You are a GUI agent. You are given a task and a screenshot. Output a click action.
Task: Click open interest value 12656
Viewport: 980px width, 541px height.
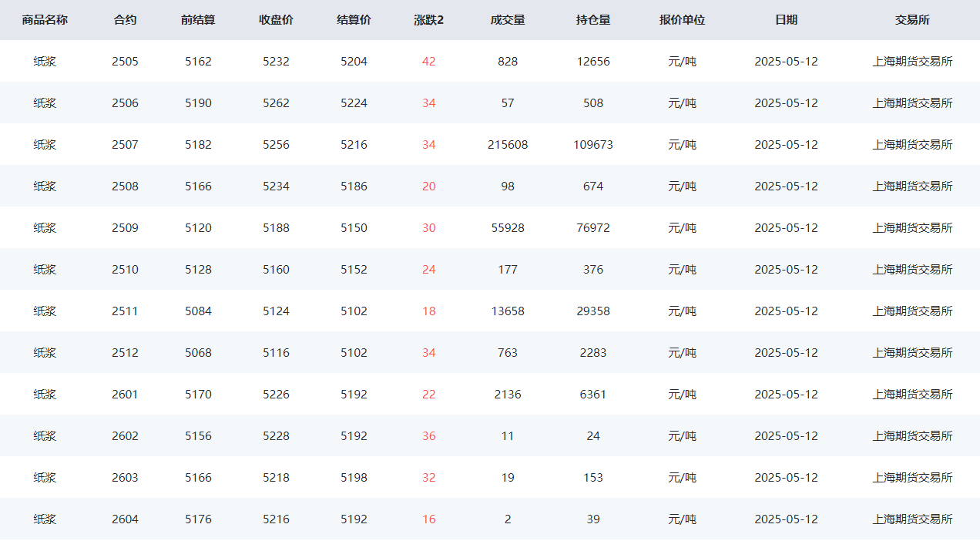593,62
